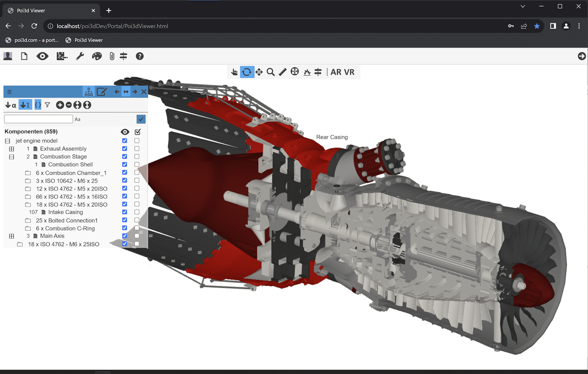Viewport: 588px width, 374px height.
Task: Collapse the jet engine model tree
Action: (7, 140)
